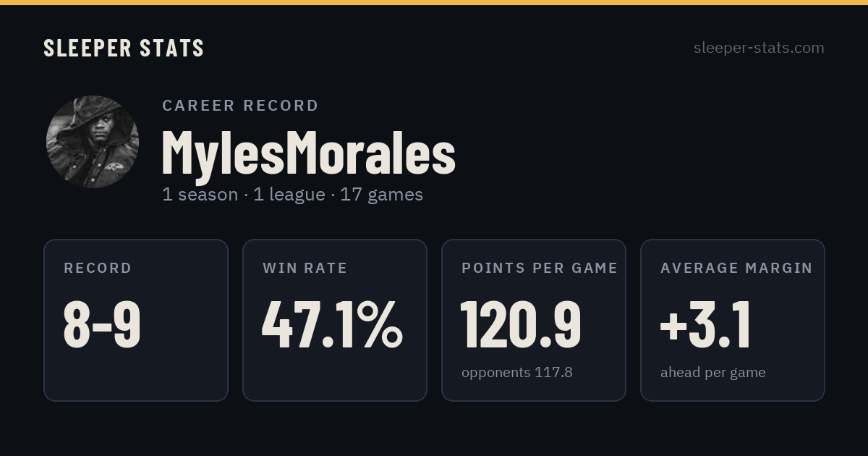868x456 pixels.
Task: Click the season, league and games summary line
Action: click(x=292, y=195)
